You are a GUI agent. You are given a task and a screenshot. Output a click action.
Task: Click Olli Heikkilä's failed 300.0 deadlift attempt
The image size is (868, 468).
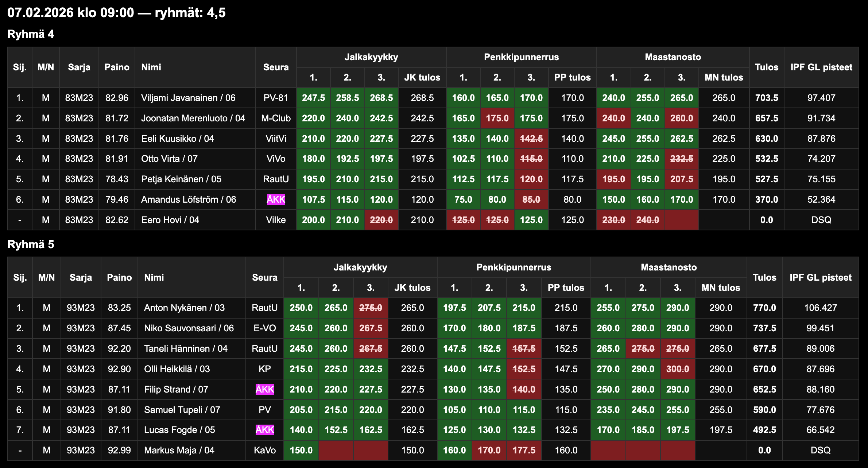pyautogui.click(x=677, y=369)
